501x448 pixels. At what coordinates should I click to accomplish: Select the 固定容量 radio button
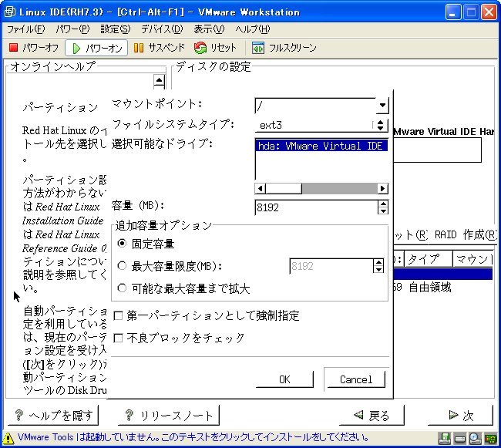pos(122,244)
